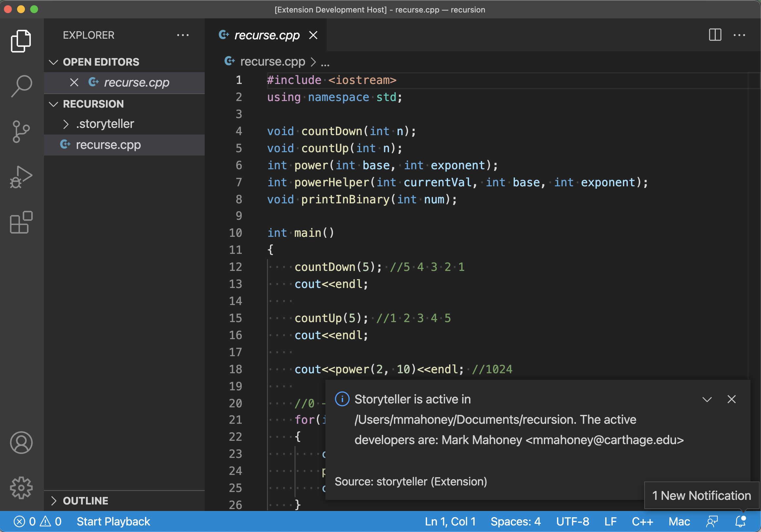Click 'Source: storyteller (Extension)' text
The height and width of the screenshot is (532, 761).
pos(411,481)
